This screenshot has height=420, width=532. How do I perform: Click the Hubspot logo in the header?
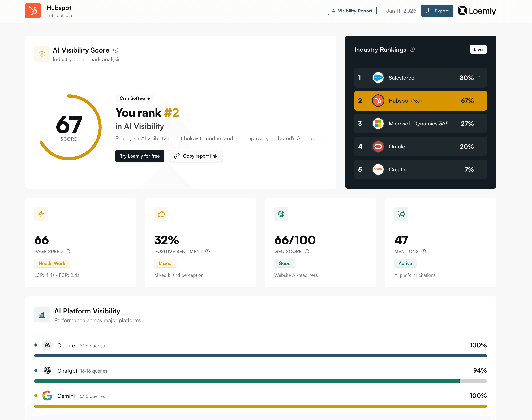(x=33, y=11)
